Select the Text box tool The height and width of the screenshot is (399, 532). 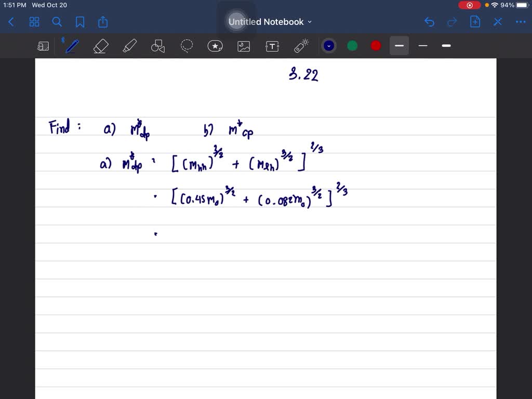point(272,46)
